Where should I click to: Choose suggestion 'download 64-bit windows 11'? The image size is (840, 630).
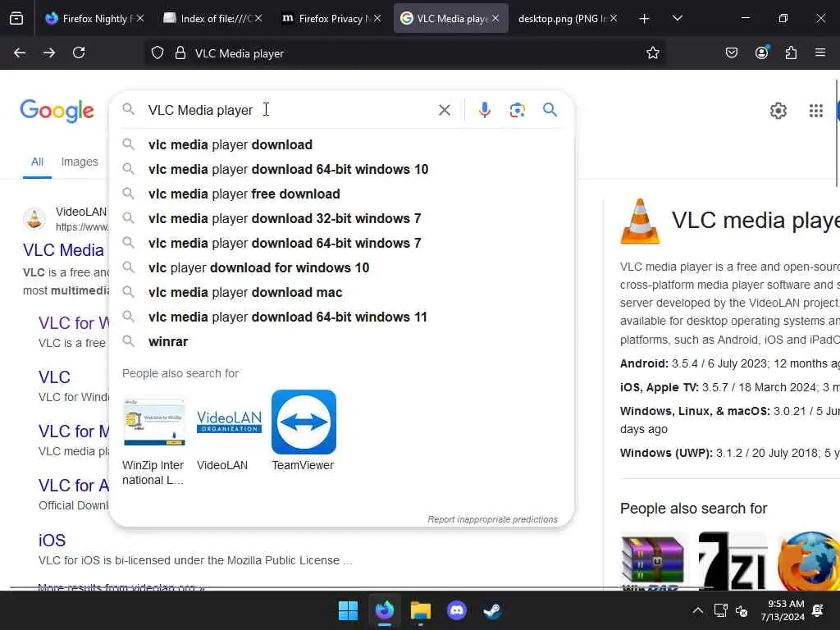[341, 317]
